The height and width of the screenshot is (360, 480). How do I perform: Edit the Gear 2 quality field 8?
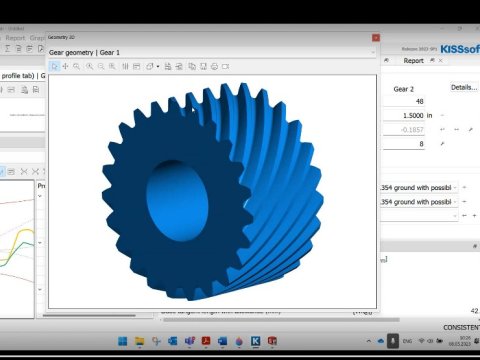click(x=404, y=144)
